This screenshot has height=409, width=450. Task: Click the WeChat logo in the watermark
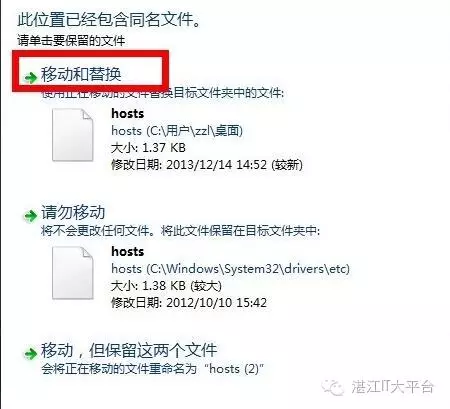pyautogui.click(x=333, y=387)
